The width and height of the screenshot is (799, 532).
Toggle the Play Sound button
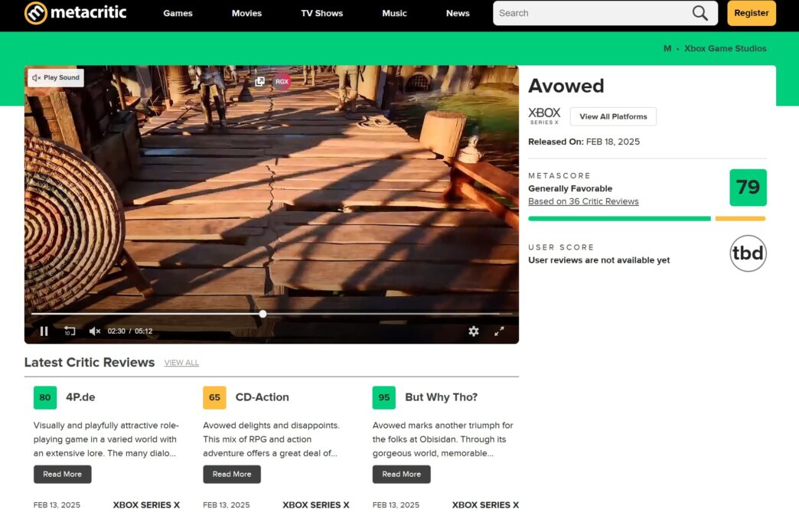tap(56, 77)
